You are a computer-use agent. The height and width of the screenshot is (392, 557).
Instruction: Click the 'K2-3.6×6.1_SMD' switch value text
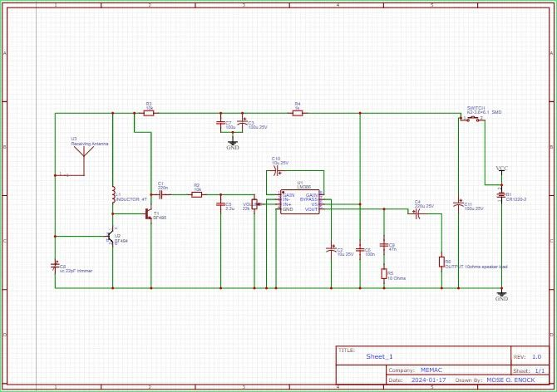click(x=484, y=112)
